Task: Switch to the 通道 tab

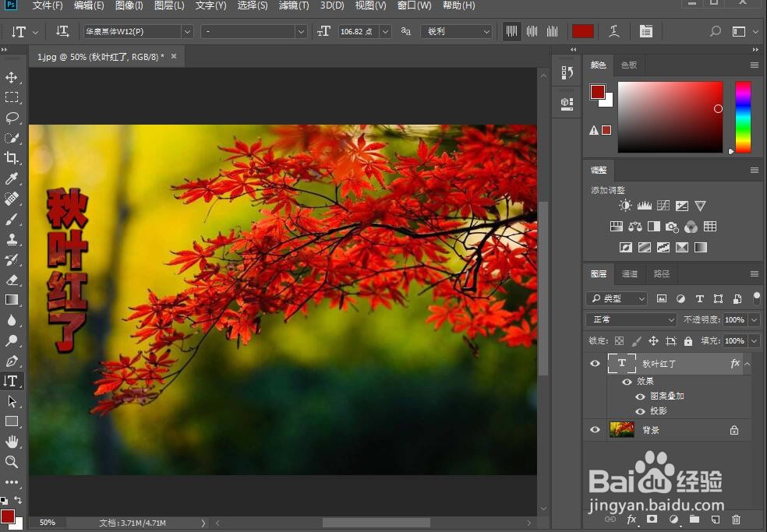Action: tap(629, 274)
